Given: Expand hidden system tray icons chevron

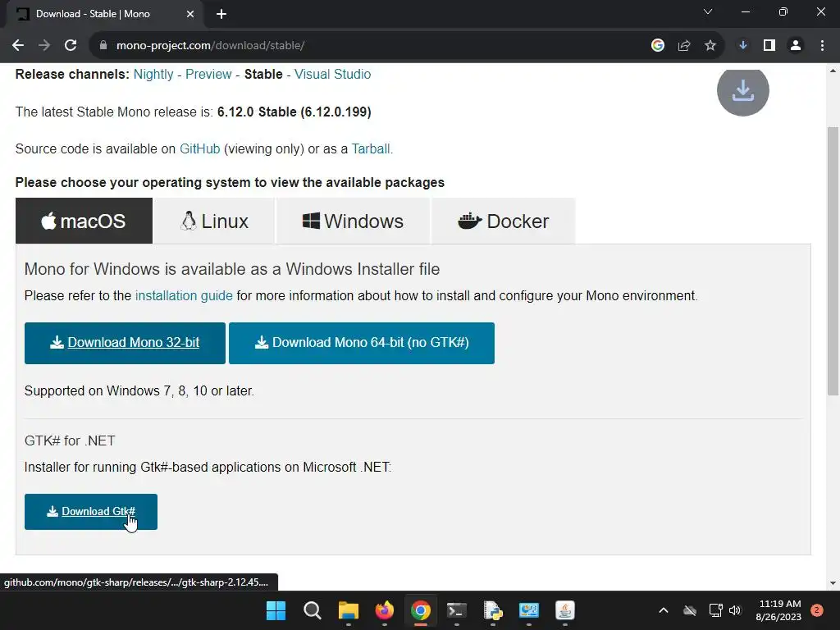Looking at the screenshot, I should [663, 610].
